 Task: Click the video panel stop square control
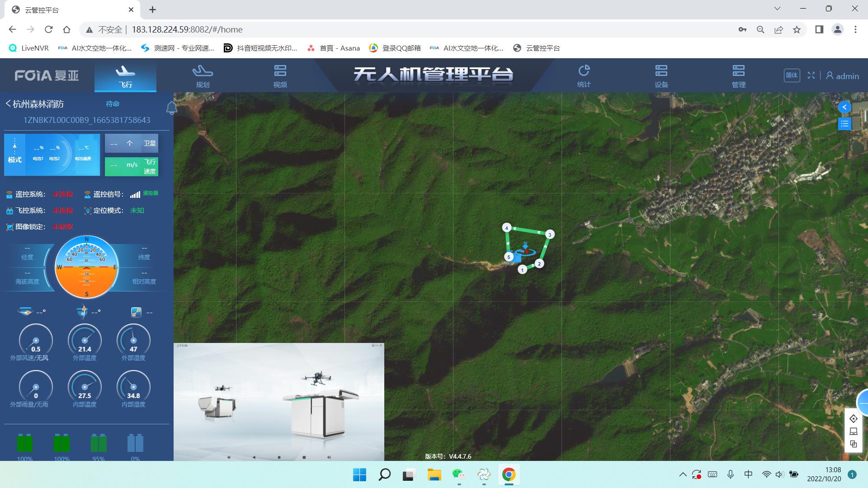(x=304, y=457)
